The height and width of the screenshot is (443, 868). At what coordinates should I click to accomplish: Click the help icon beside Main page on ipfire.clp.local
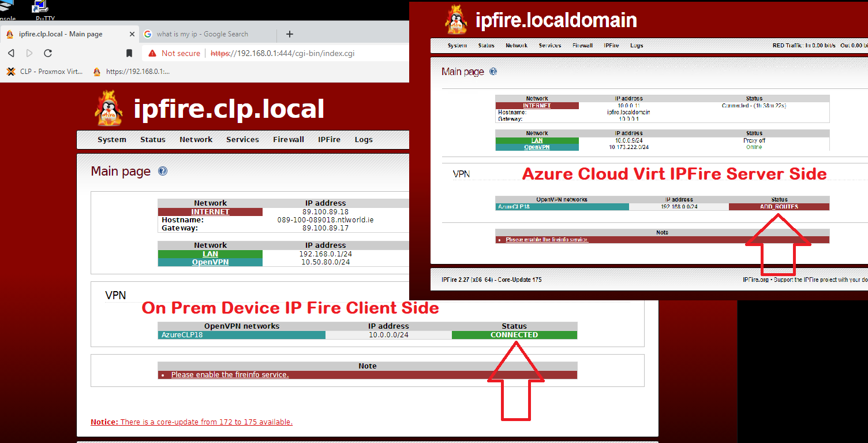click(163, 171)
